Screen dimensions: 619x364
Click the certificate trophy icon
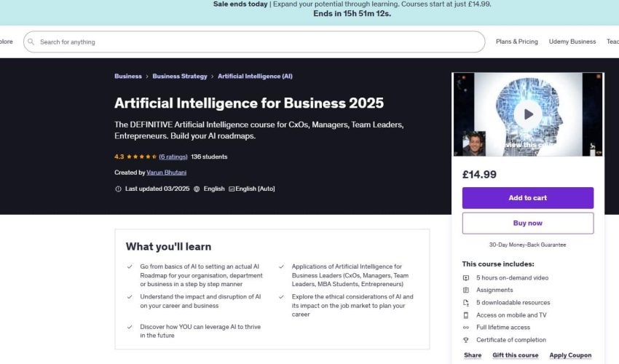(466, 340)
